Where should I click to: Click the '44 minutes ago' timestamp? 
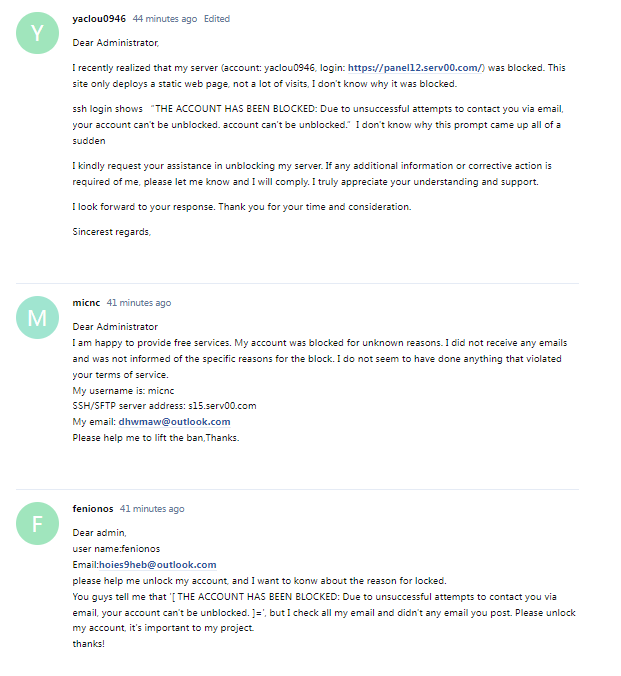(165, 19)
